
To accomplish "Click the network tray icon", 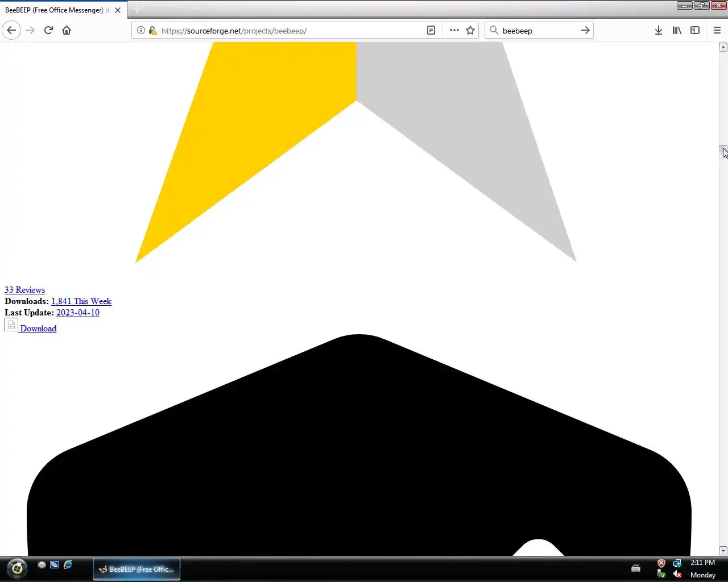I will 677,563.
